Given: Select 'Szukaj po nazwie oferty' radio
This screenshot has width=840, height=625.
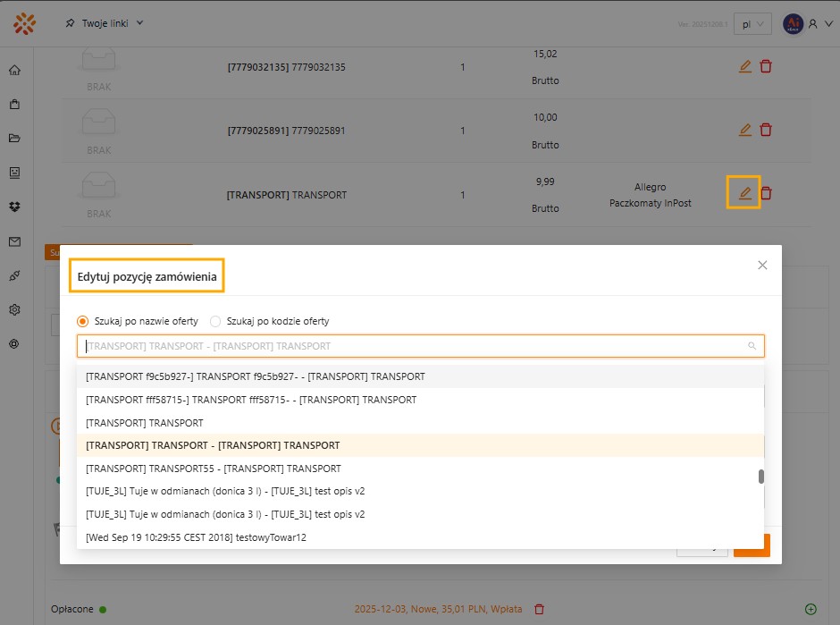Looking at the screenshot, I should (x=83, y=321).
